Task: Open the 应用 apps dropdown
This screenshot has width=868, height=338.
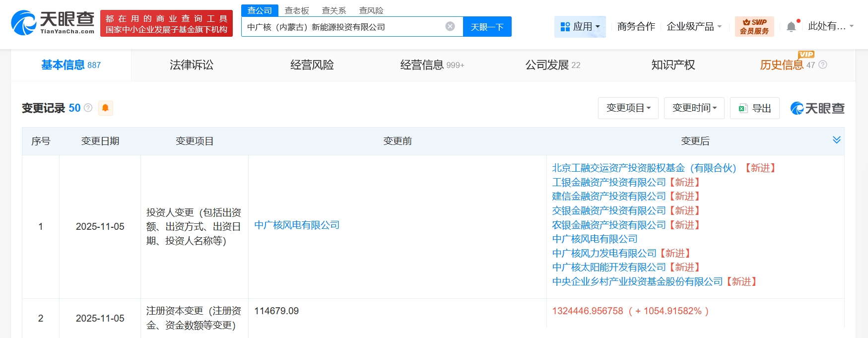Action: [580, 27]
